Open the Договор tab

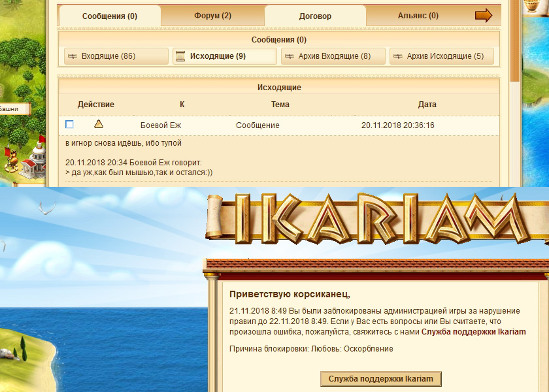[x=315, y=16]
